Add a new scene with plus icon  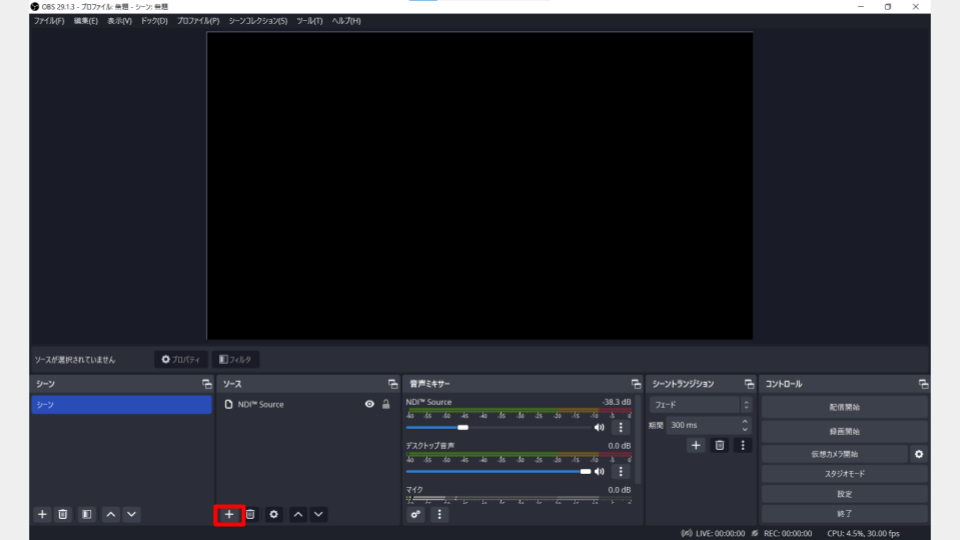tap(42, 514)
